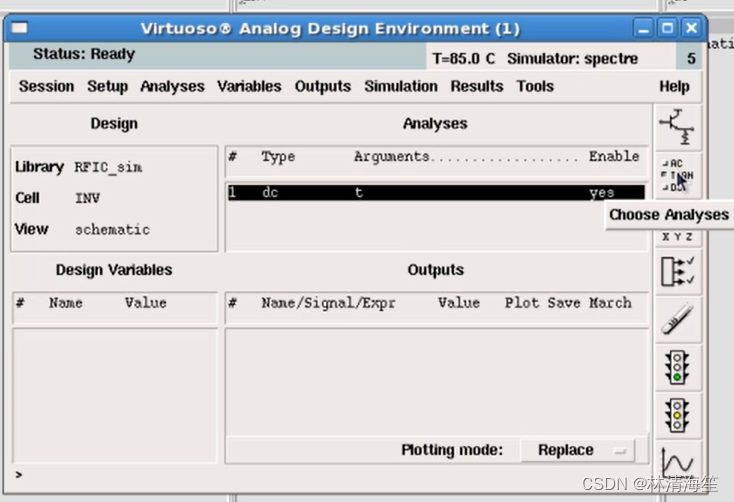Image resolution: width=734 pixels, height=502 pixels.
Task: Click inside the empty Design Variables list
Action: (115, 396)
